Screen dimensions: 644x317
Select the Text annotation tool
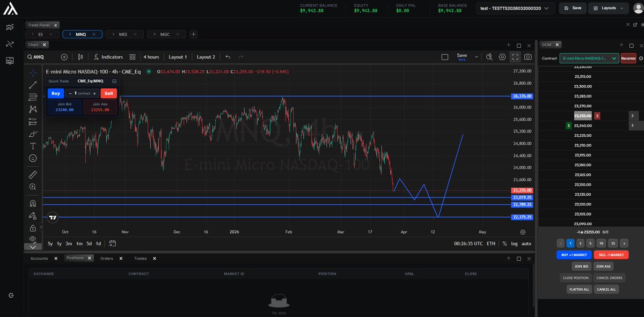point(33,146)
